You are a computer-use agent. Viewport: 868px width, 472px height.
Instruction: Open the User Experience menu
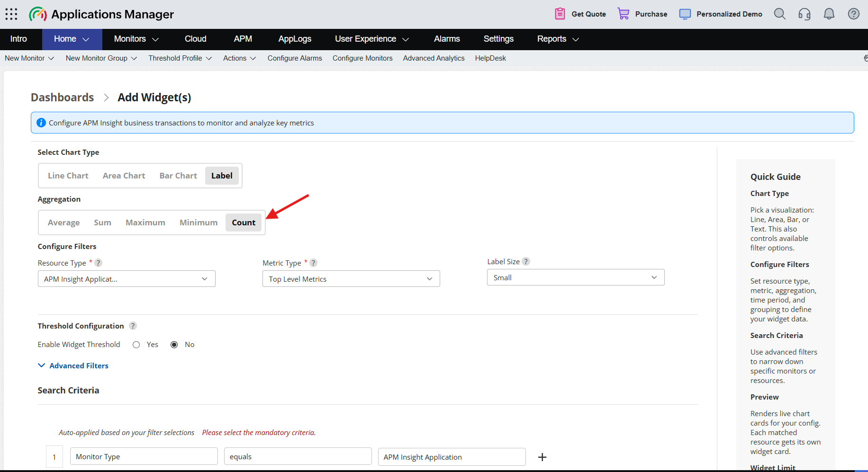click(x=372, y=39)
